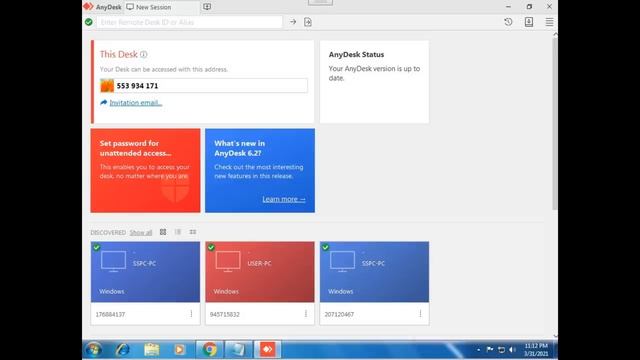640x360 pixels.
Task: Click the green connection status icon
Action: coord(89,22)
